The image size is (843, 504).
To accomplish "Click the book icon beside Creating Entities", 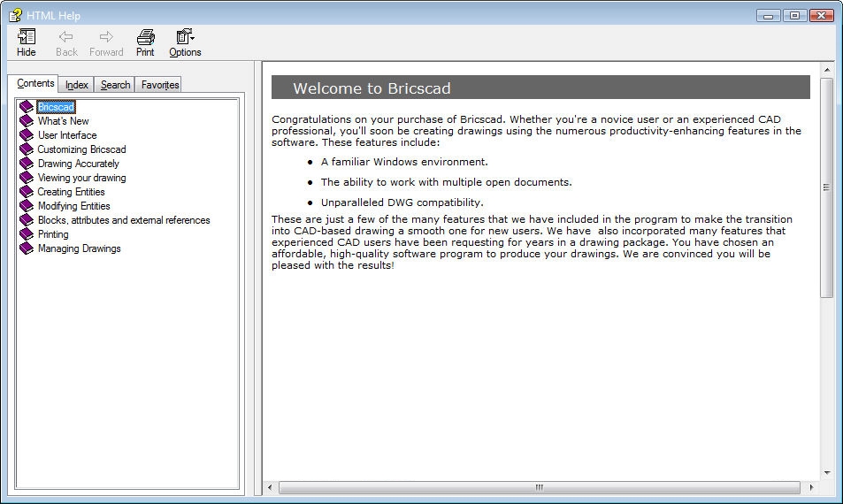I will [27, 192].
